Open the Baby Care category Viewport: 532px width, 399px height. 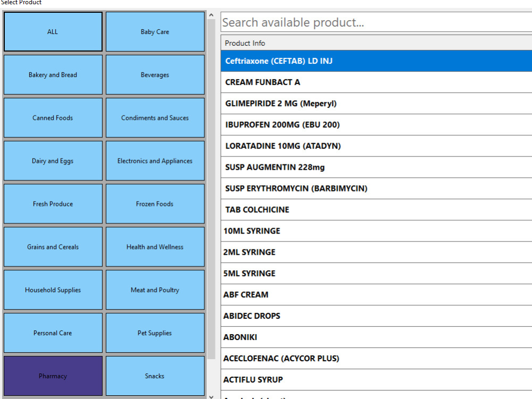tap(155, 32)
